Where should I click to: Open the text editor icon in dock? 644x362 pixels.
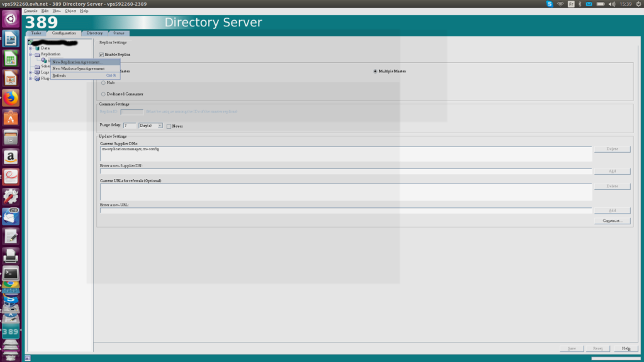point(11,236)
